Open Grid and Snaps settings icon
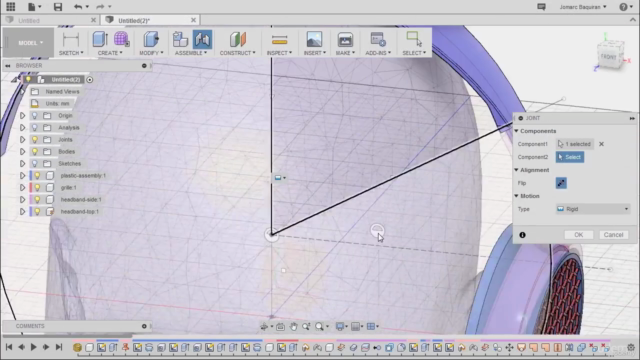 (356, 326)
